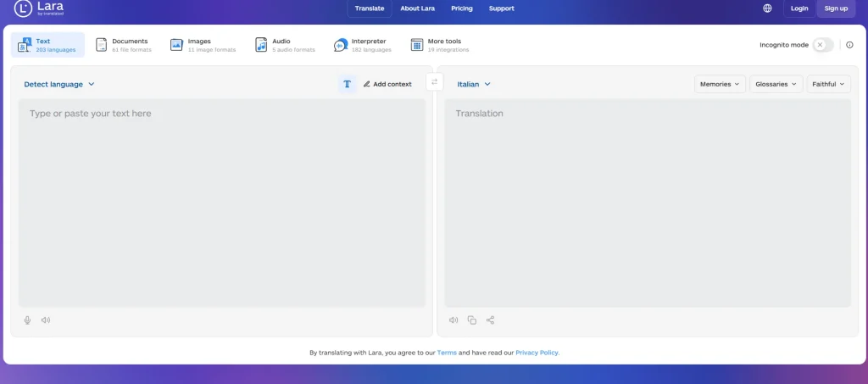Screen dimensions: 868x384
Task: Open the Detect language dropdown
Action: (x=59, y=84)
